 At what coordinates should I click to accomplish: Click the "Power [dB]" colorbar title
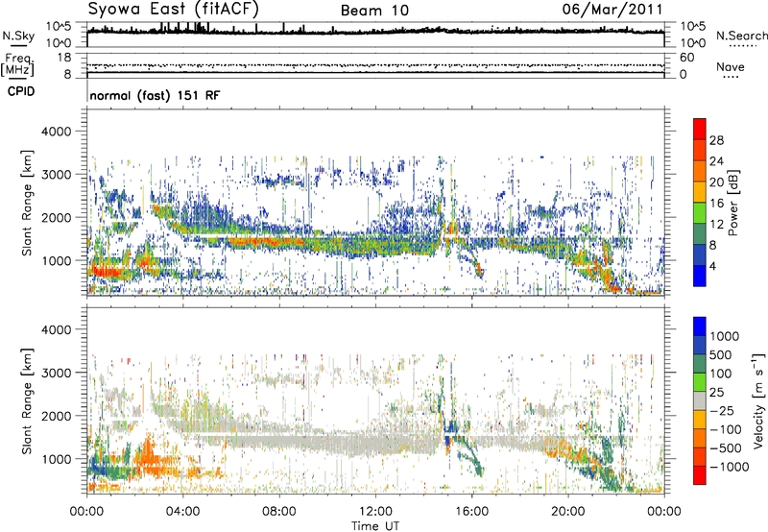[733, 203]
